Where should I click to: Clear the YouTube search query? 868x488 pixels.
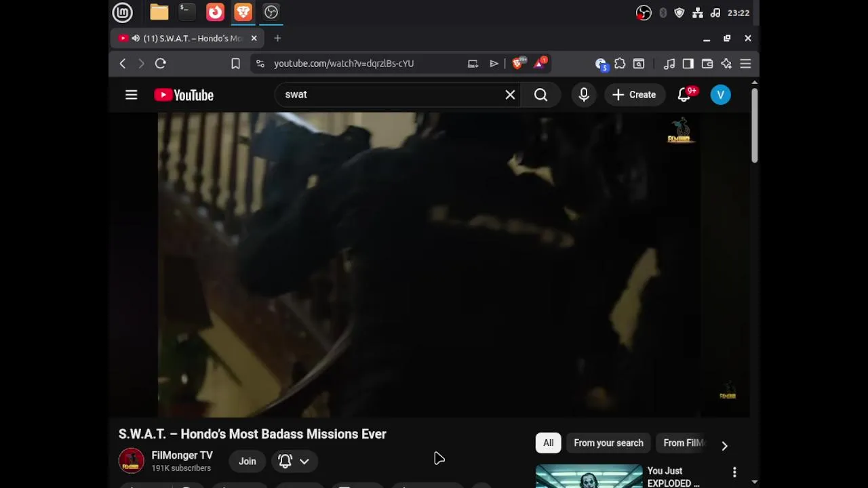pos(511,95)
